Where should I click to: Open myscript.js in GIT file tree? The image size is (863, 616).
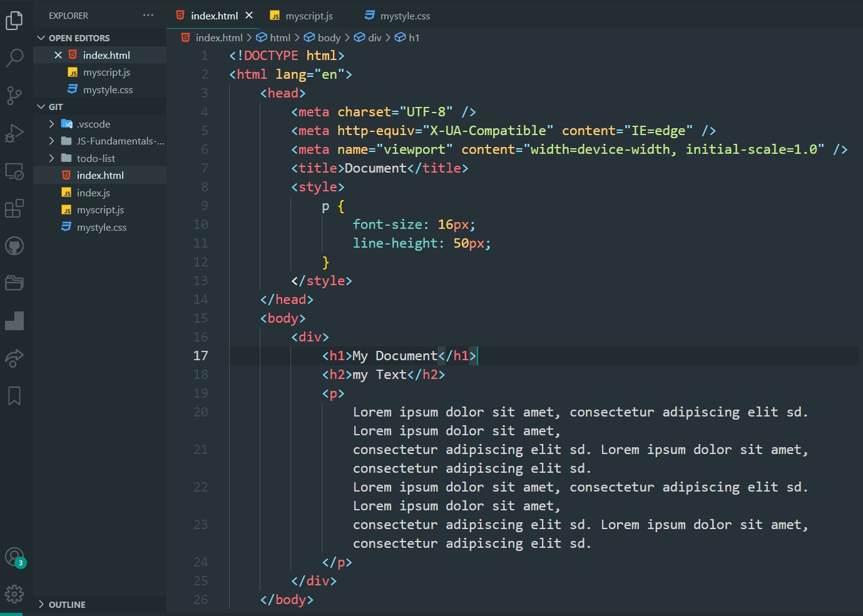[100, 210]
